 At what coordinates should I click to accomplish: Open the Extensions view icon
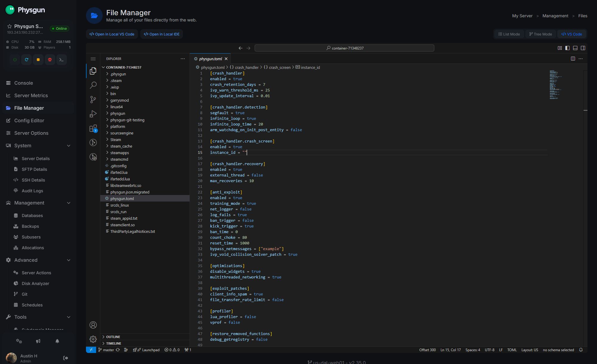(x=93, y=128)
